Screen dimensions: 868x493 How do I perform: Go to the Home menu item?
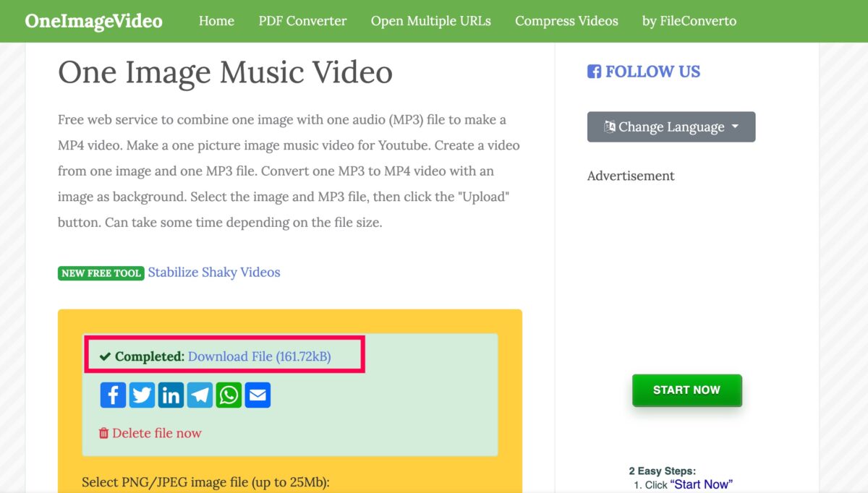(x=216, y=21)
